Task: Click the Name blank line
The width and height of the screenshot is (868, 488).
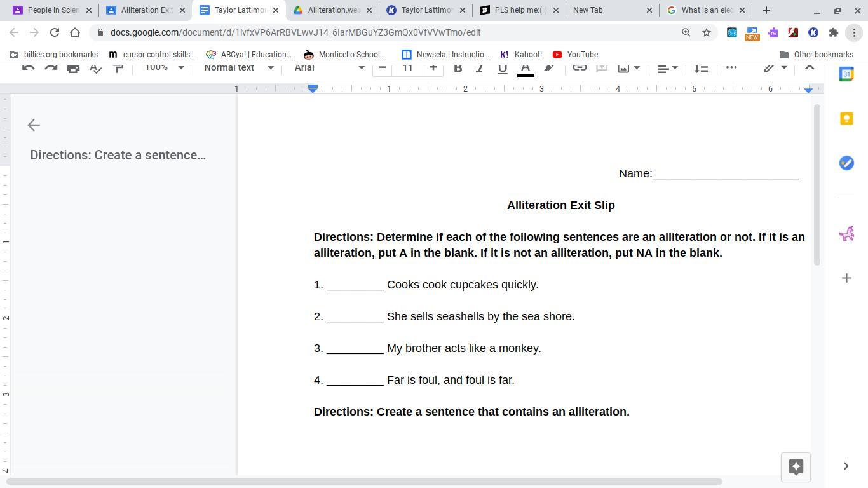Action: click(x=726, y=174)
